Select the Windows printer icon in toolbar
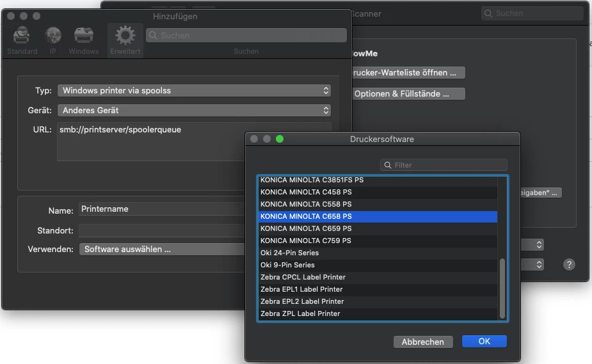Screen dimensions: 592x364 (x=83, y=35)
